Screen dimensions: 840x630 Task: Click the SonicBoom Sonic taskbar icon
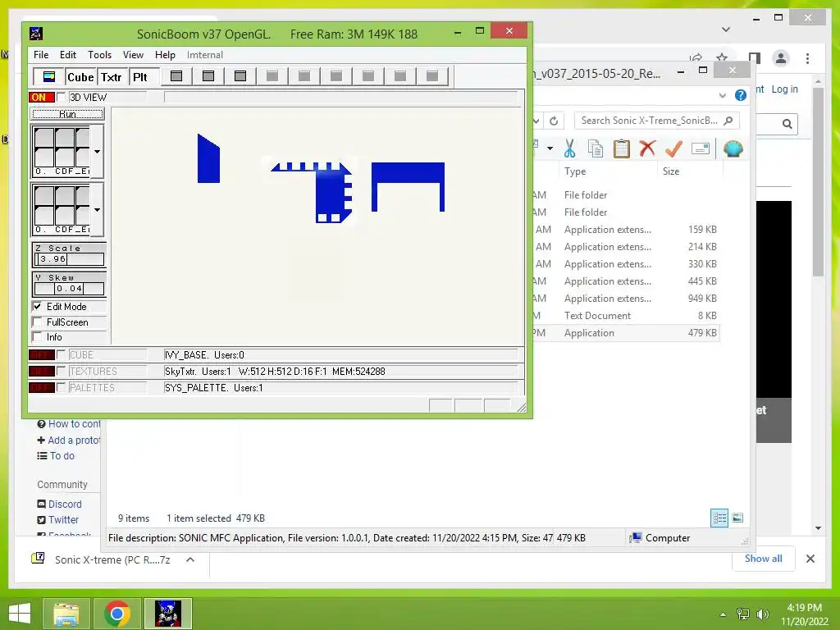click(168, 614)
